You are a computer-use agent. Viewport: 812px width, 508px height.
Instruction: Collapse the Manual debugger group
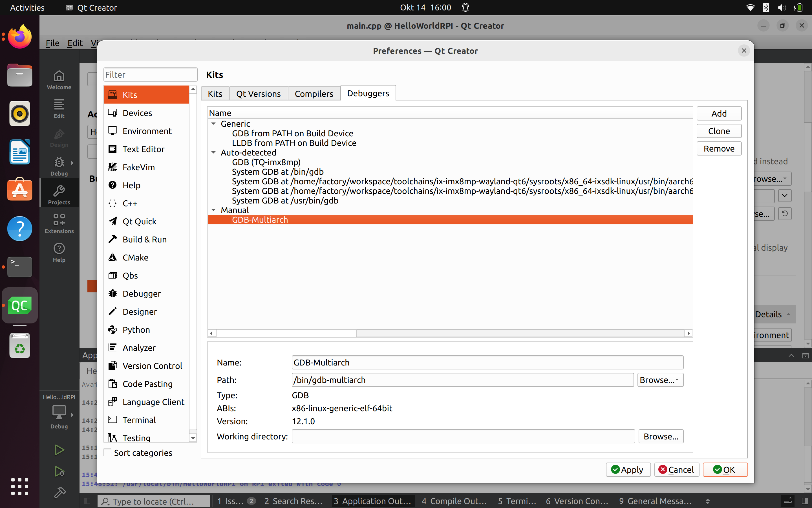[213, 210]
